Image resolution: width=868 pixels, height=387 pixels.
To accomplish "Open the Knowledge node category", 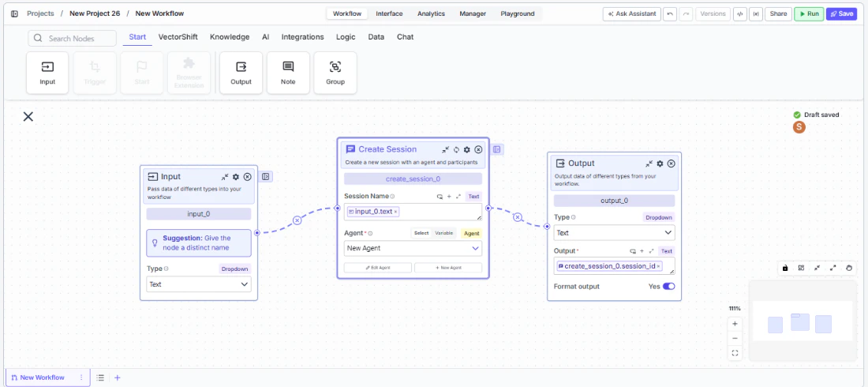I will click(x=230, y=37).
